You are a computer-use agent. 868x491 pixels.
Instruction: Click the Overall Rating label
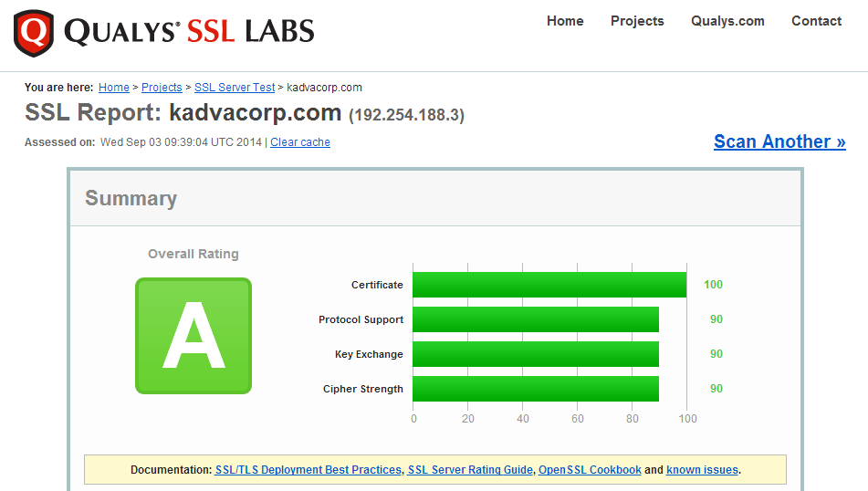coord(193,254)
